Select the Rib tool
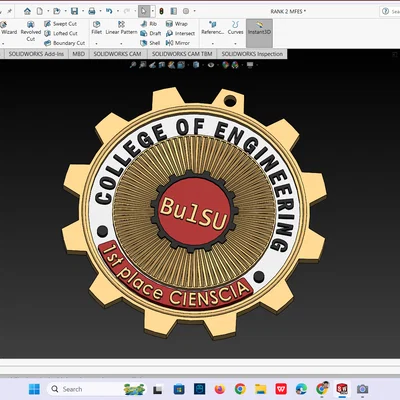400x400 pixels. [149, 24]
